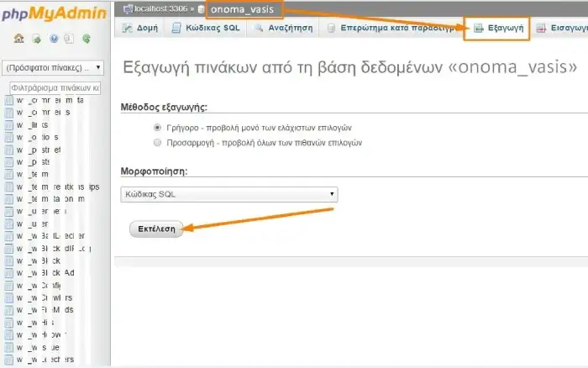Click table icon beside comments row

8,113
